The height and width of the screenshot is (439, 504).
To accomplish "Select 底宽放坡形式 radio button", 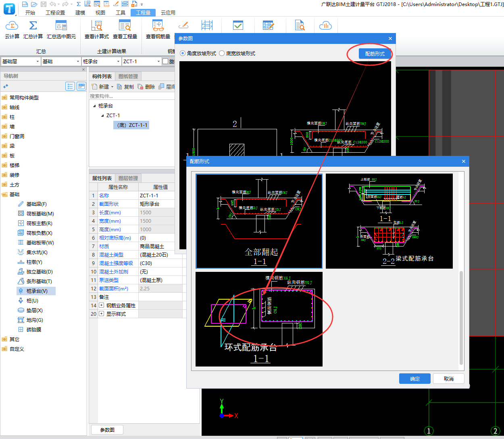I will (222, 53).
